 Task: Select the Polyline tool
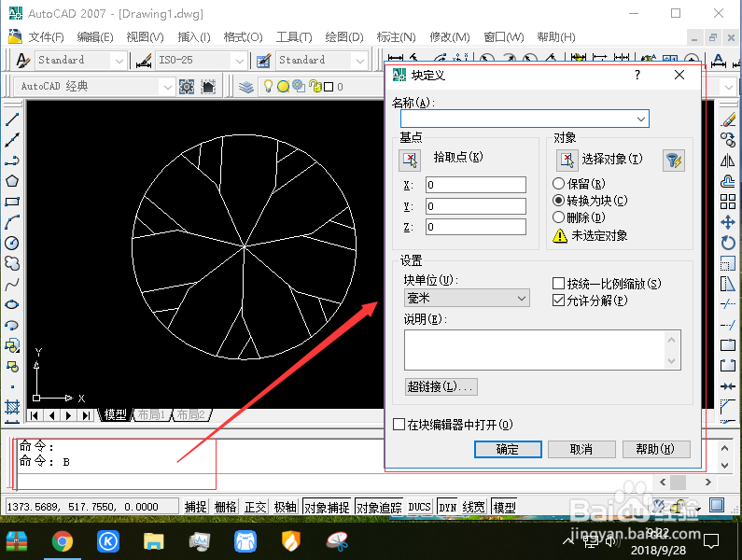(12, 161)
